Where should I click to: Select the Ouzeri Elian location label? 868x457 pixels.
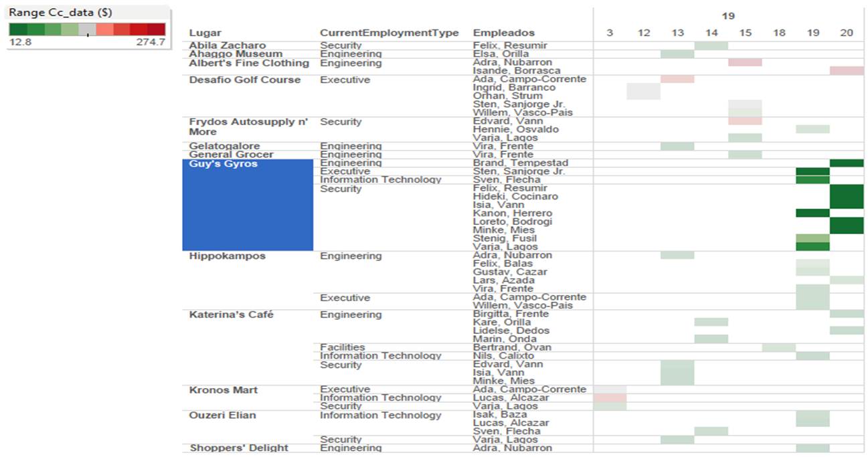223,415
